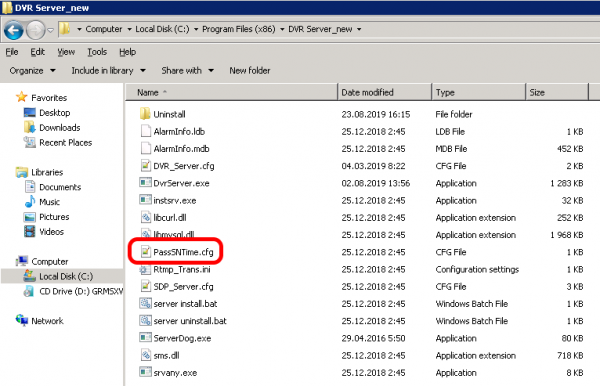Click the CD Drive (D:) disc icon
Image resolution: width=600 pixels, height=386 pixels.
(x=29, y=292)
